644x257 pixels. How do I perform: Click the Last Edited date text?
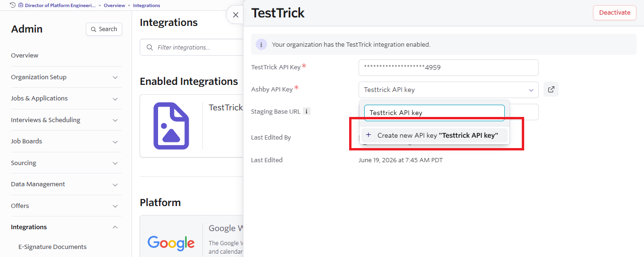(401, 160)
